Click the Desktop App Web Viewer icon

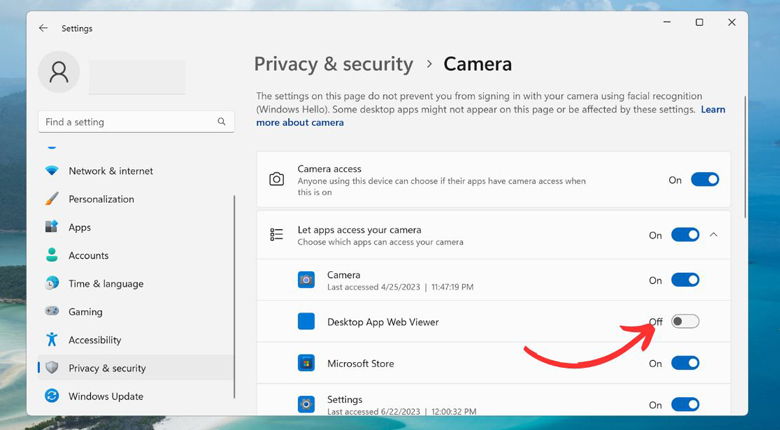pyautogui.click(x=306, y=322)
